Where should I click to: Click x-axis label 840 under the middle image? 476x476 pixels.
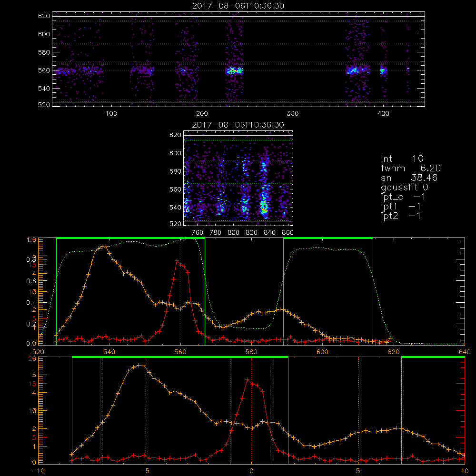coord(269,233)
